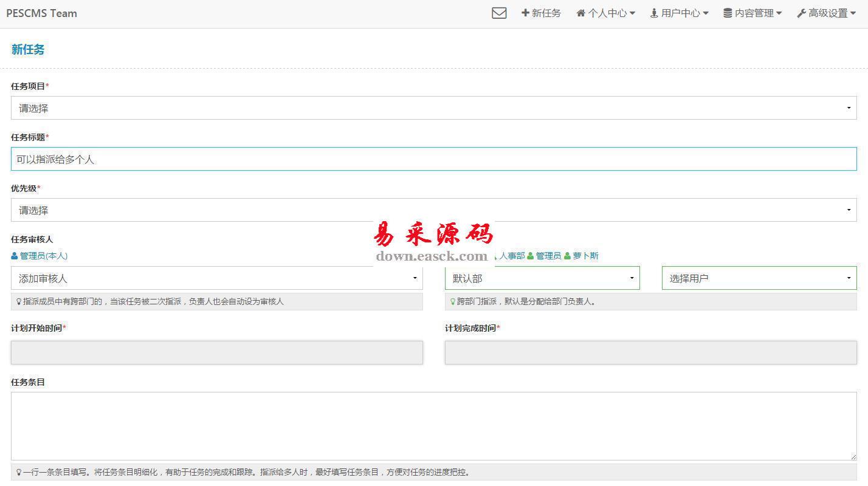868x486 pixels.
Task: Open the envelope messages icon
Action: pyautogui.click(x=499, y=13)
